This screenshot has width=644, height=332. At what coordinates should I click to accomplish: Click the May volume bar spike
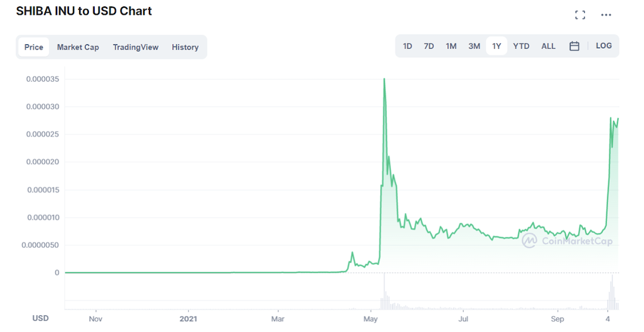pos(384,291)
